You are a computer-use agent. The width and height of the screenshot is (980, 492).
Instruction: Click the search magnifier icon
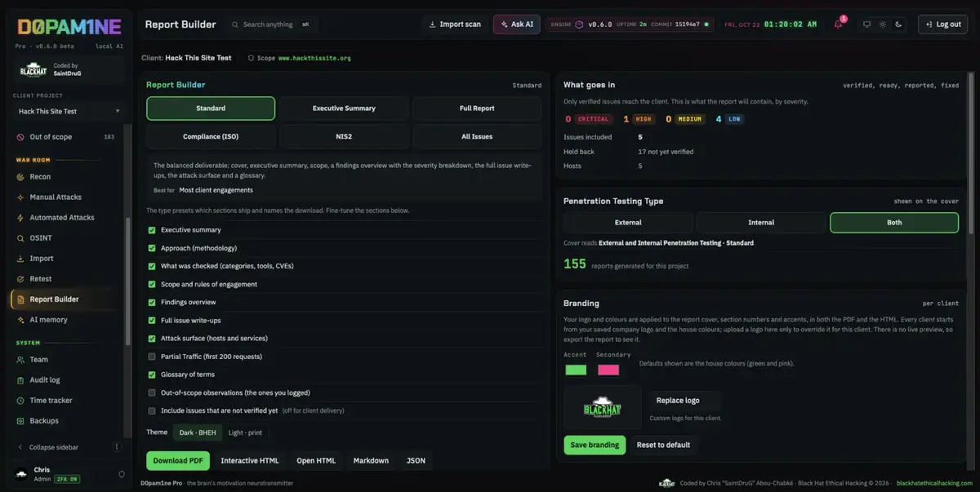236,24
